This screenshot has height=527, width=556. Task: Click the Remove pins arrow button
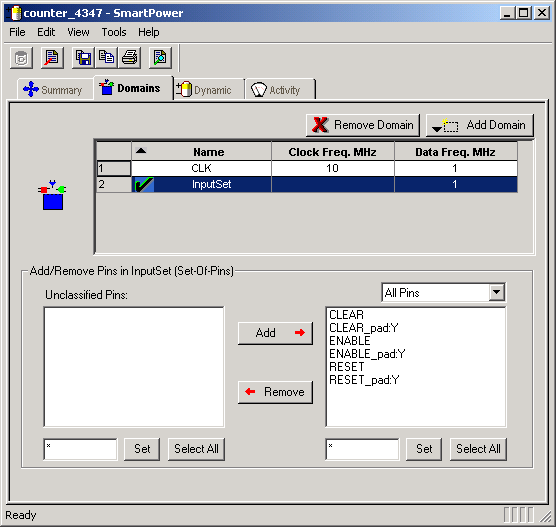[x=276, y=392]
